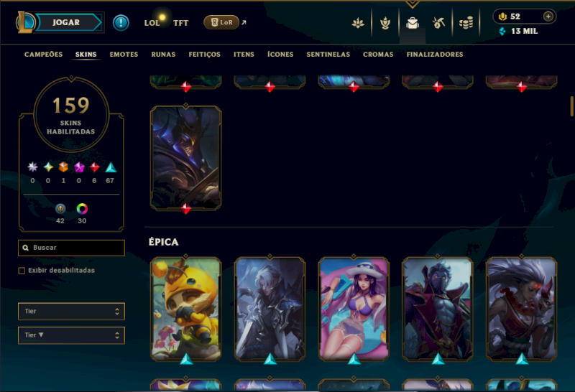575x392 pixels.
Task: Launch LoR via the external link arrow
Action: tap(244, 22)
